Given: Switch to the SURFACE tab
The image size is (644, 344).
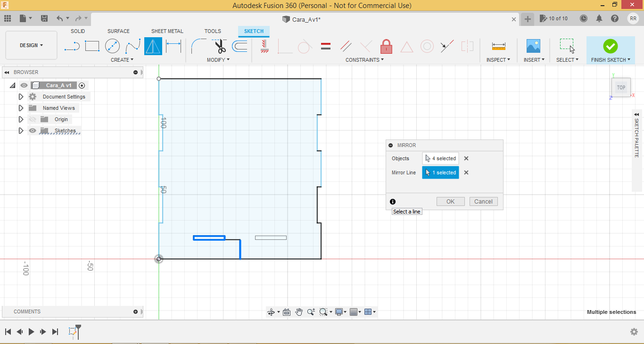Looking at the screenshot, I should 118,31.
